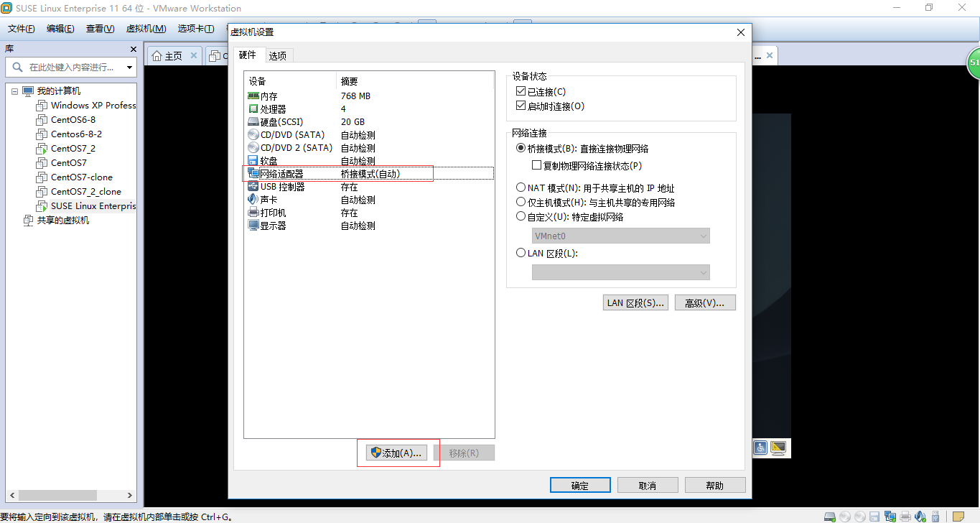Viewport: 980px width, 523px height.
Task: Select the 内存 memory device row
Action: point(369,96)
